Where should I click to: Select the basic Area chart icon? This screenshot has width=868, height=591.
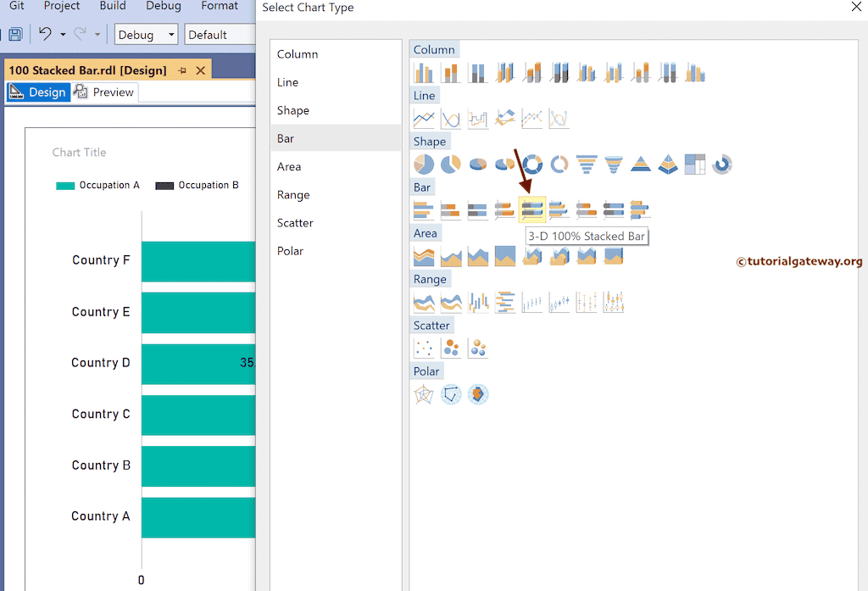click(x=424, y=256)
